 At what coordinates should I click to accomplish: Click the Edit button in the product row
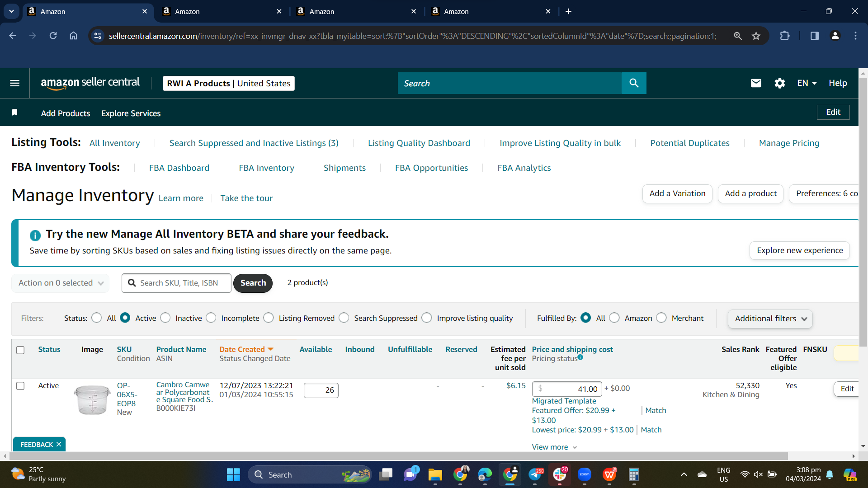(846, 389)
